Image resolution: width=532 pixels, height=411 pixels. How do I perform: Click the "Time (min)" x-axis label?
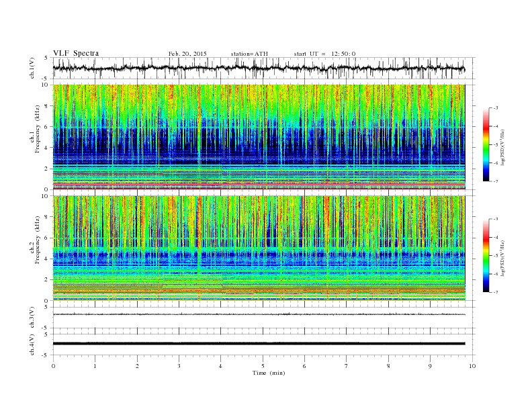269,373
